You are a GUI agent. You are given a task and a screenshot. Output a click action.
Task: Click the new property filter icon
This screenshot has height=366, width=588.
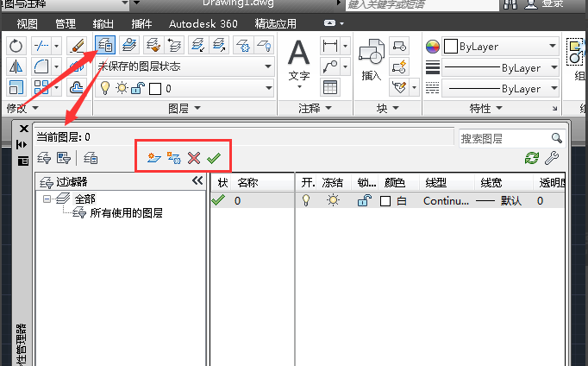pos(44,158)
